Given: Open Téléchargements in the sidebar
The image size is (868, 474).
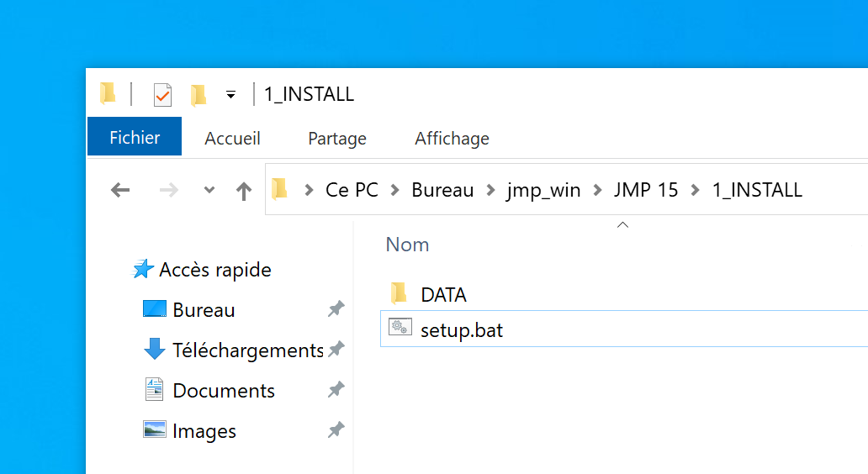Looking at the screenshot, I should point(247,350).
